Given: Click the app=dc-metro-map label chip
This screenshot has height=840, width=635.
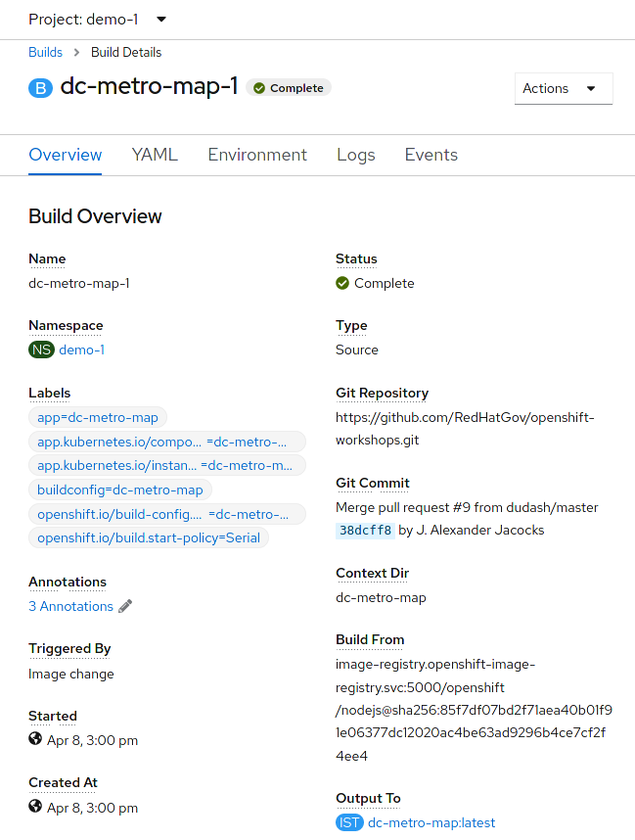Looking at the screenshot, I should [x=98, y=417].
